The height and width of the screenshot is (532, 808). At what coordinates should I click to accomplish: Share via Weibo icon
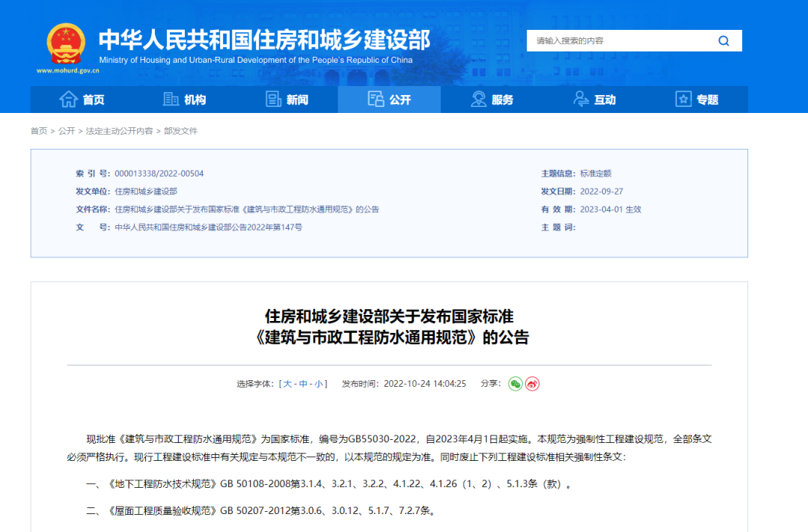(x=532, y=384)
